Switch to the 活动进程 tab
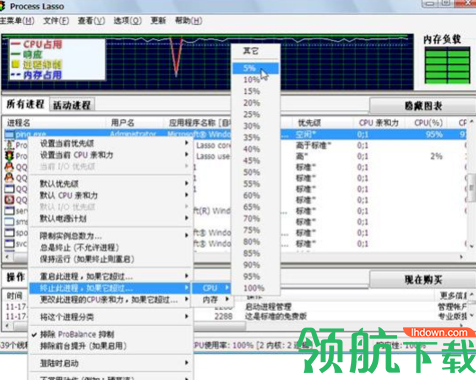This screenshot has height=380, width=476. tap(72, 105)
